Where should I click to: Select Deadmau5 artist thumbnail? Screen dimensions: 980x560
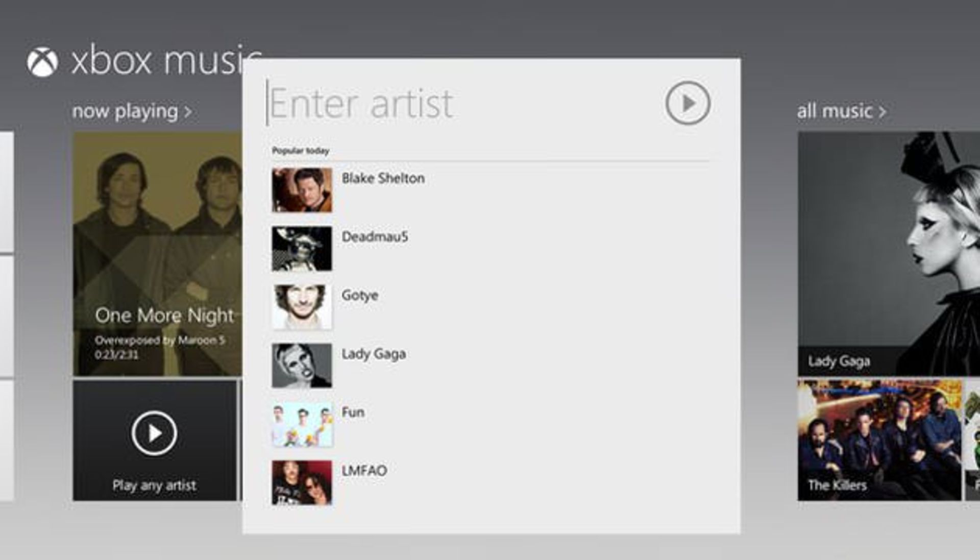[x=302, y=249]
